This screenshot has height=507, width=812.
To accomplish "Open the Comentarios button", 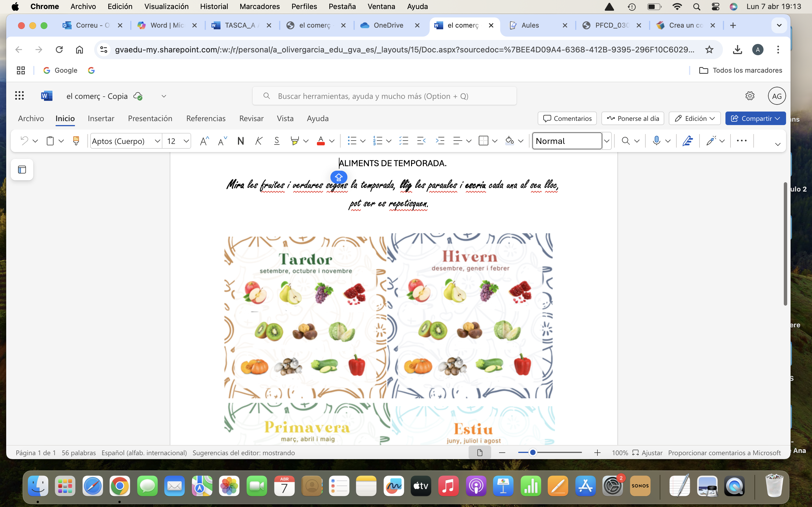I will [567, 118].
